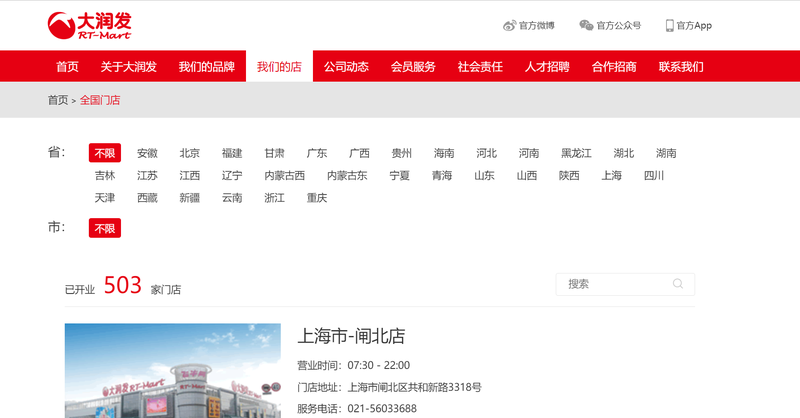Filter stores by 河南 province
800x418 pixels.
529,153
